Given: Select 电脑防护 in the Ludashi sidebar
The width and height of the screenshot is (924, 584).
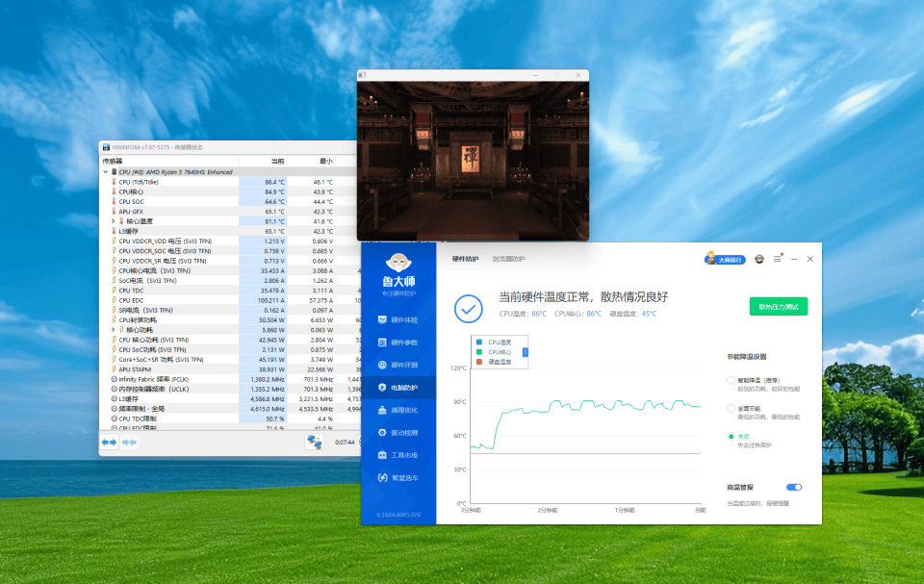Looking at the screenshot, I should pyautogui.click(x=398, y=387).
